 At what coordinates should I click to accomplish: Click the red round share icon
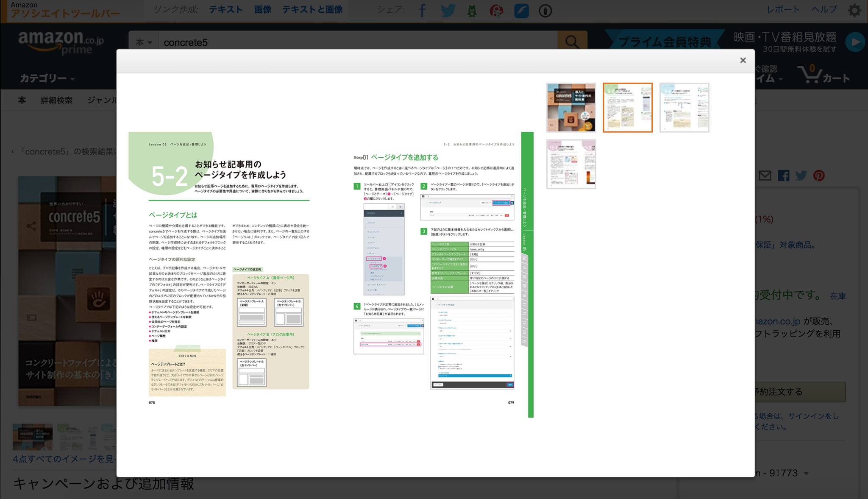[x=496, y=11]
